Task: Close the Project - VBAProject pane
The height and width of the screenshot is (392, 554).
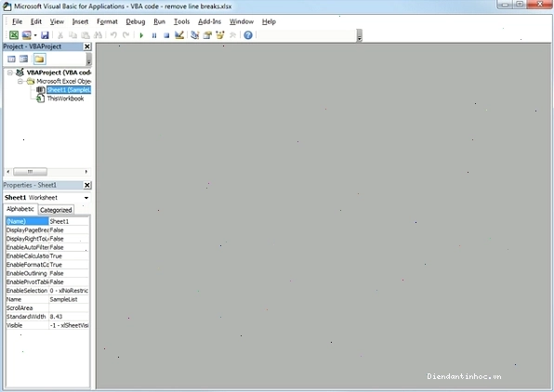Action: 87,46
